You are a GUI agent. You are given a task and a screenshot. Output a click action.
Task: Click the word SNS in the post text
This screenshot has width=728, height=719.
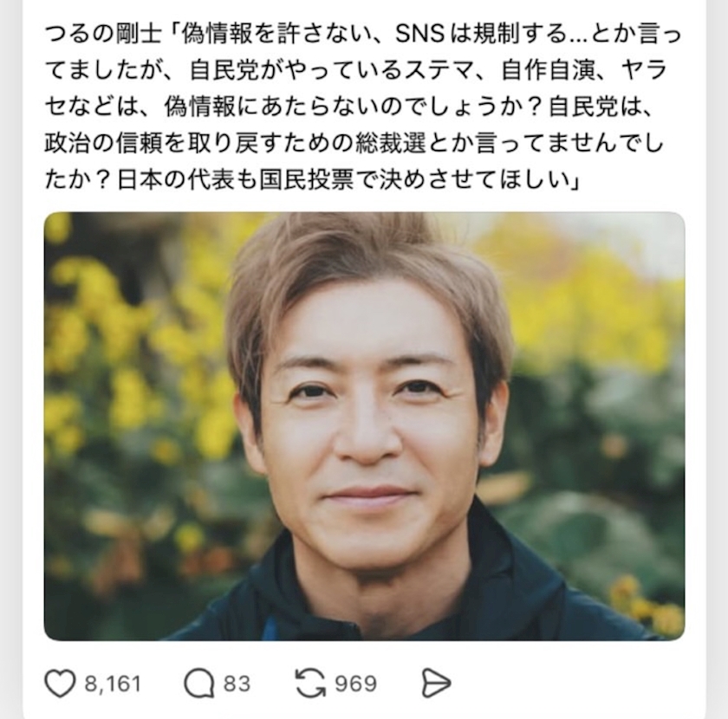tap(419, 34)
